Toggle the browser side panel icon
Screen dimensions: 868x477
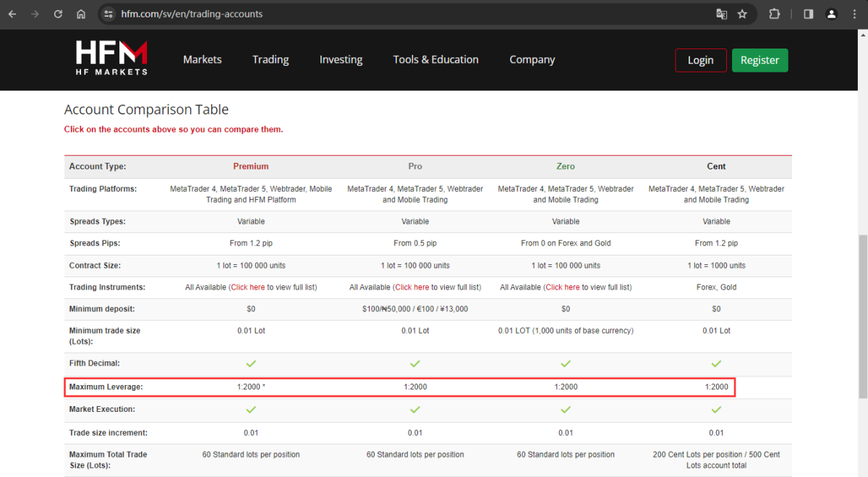click(x=809, y=14)
